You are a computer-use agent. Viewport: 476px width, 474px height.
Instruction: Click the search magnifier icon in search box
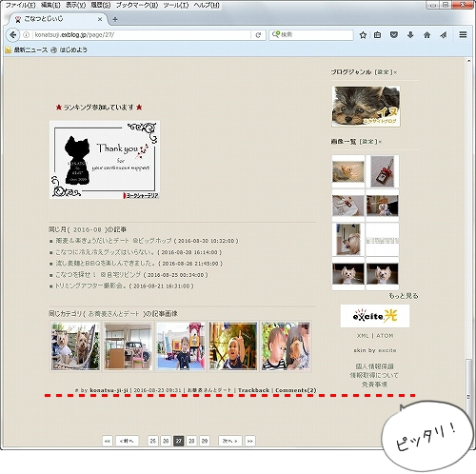point(275,34)
